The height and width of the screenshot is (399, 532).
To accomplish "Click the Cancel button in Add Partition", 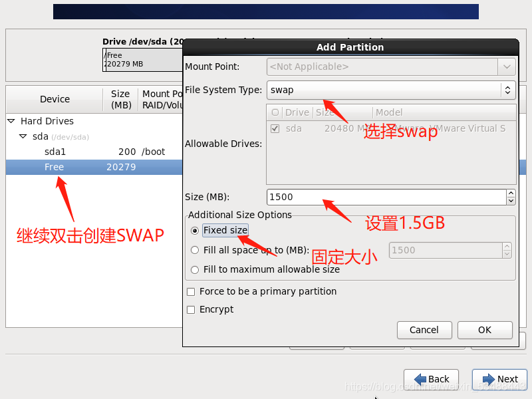I will coord(424,330).
